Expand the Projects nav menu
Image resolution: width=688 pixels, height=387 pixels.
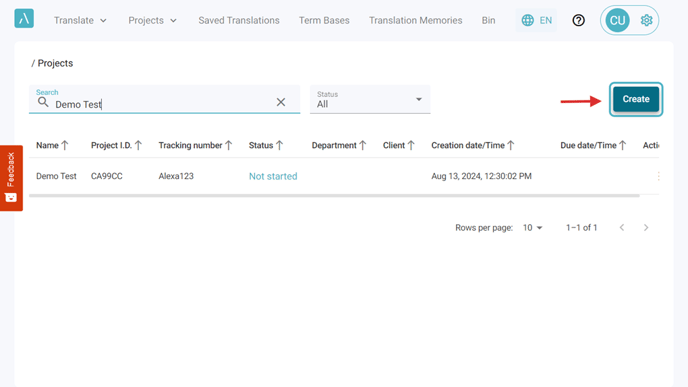click(152, 20)
